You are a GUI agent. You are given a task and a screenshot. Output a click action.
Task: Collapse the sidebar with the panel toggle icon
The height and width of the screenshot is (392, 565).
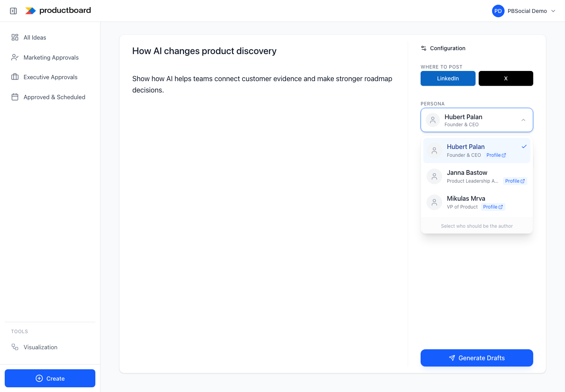[13, 11]
